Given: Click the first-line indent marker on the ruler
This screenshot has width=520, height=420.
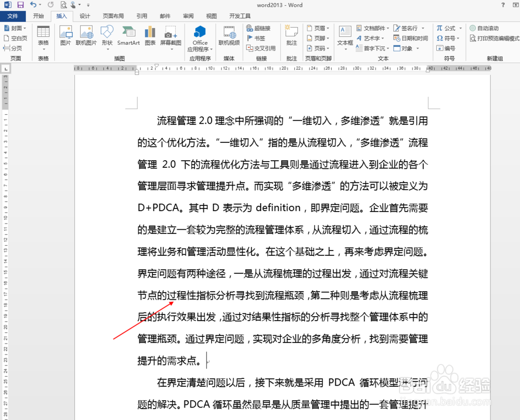Looking at the screenshot, I should (157, 67).
